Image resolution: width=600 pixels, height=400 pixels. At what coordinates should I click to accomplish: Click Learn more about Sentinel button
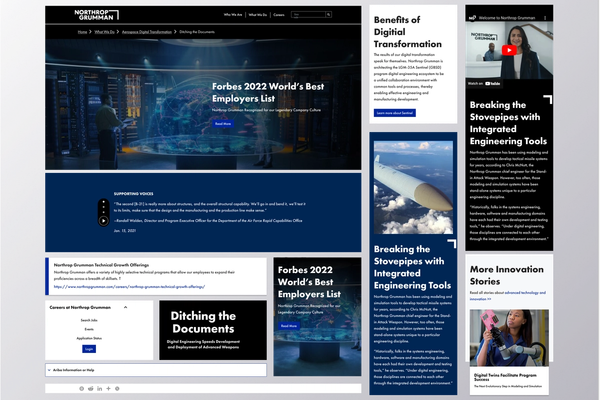pos(395,113)
